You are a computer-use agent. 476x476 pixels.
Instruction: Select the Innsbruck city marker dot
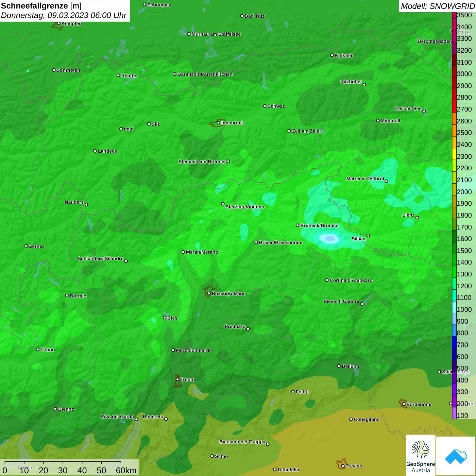coord(218,123)
